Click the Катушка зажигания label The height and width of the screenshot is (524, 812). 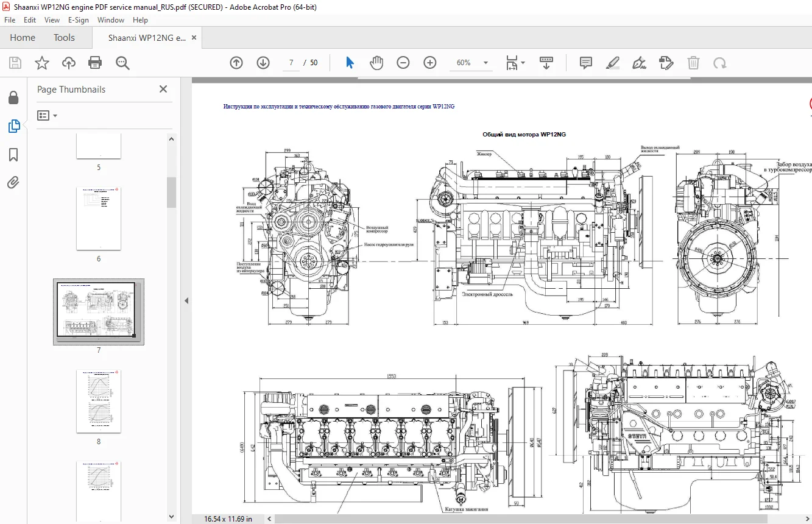pyautogui.click(x=467, y=509)
